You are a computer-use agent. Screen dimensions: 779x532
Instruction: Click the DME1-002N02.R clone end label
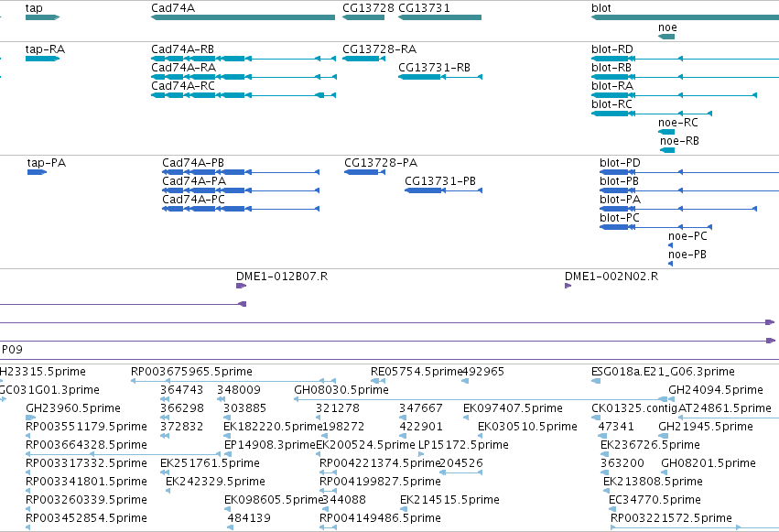611,277
